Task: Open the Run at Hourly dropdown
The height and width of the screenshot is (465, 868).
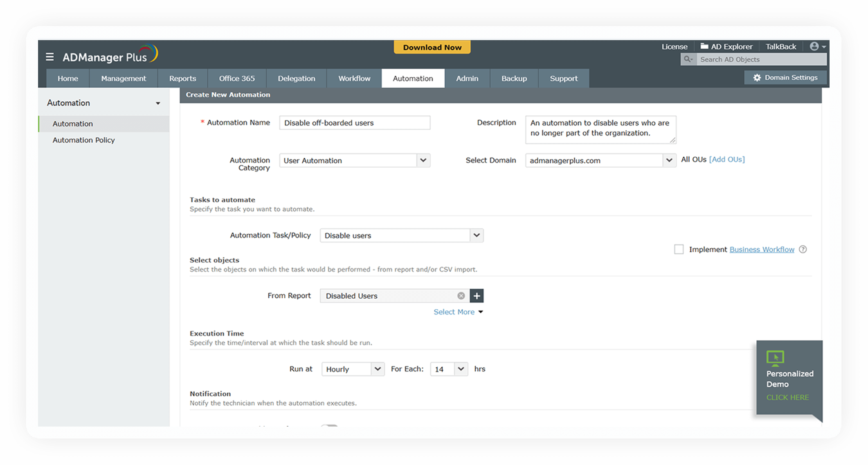Action: click(x=377, y=369)
